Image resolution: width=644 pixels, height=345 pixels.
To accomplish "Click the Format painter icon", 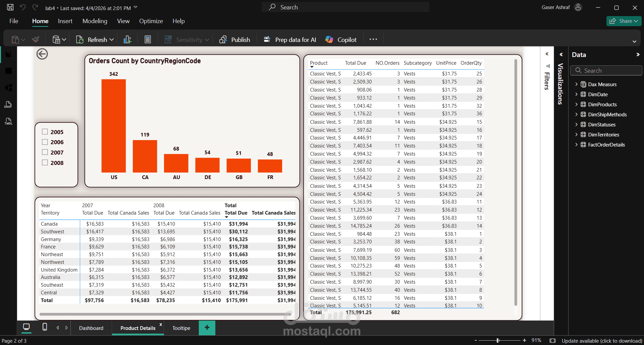I will tap(36, 40).
